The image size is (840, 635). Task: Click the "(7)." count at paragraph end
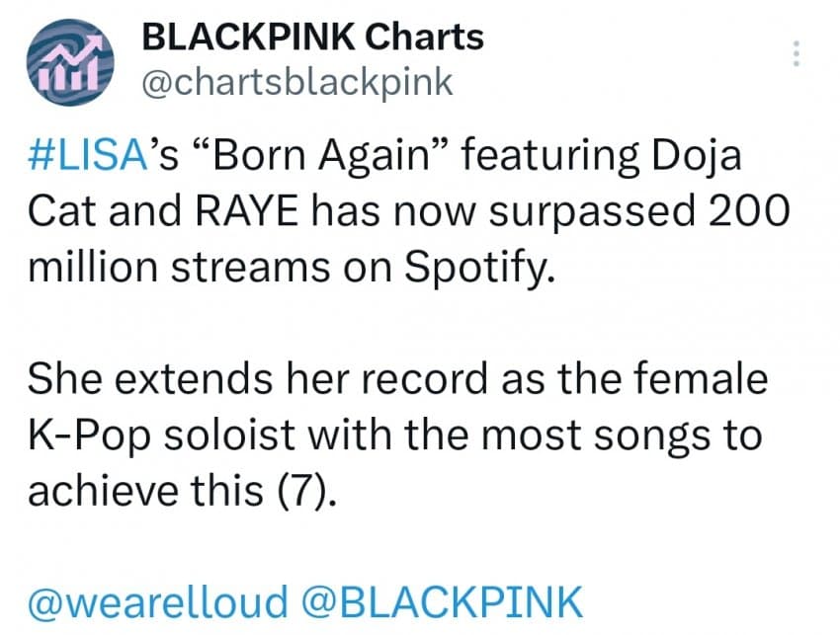[307, 491]
